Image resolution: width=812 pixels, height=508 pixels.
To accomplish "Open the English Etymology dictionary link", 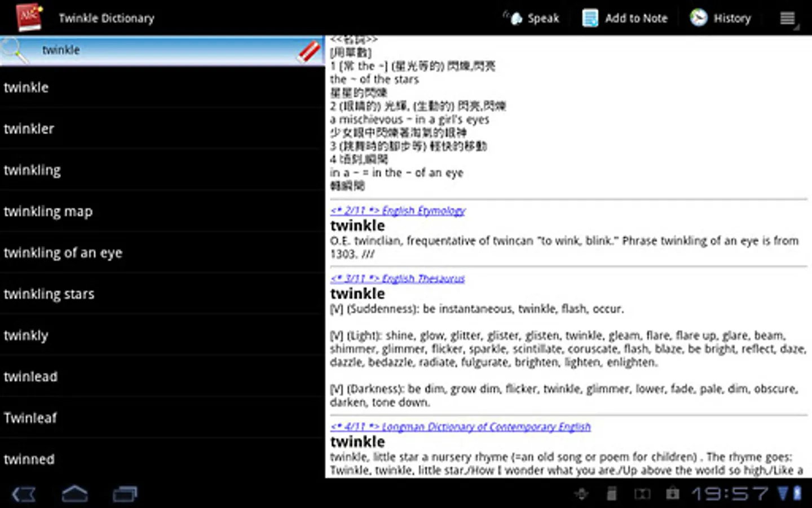I will 398,211.
